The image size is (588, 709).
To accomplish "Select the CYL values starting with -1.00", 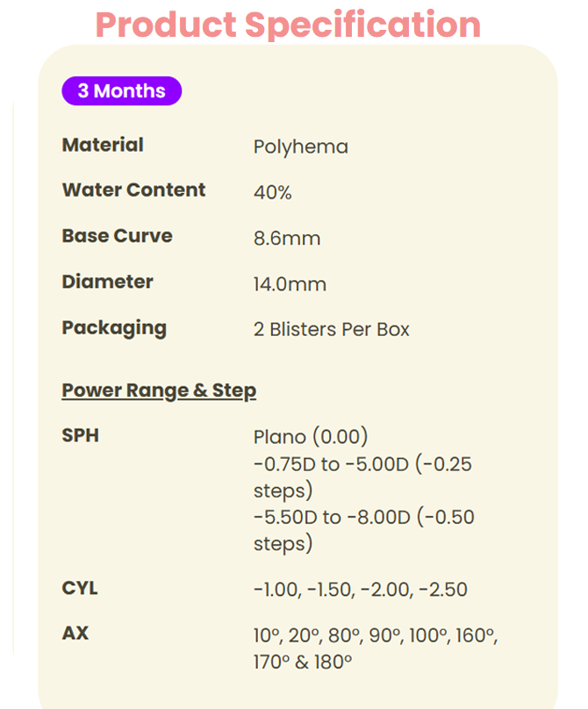I will [360, 590].
